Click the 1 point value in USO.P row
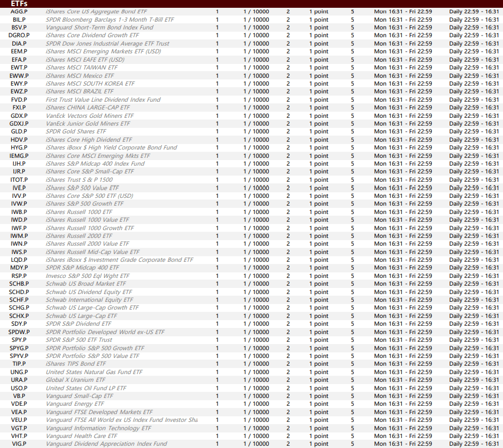503x448 pixels. (x=319, y=388)
